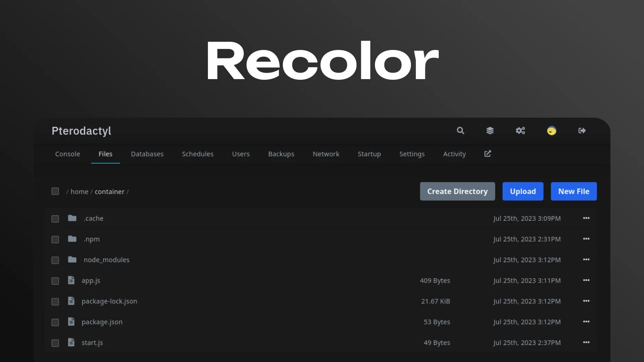
Task: Open the servers layers icon
Action: click(x=490, y=131)
